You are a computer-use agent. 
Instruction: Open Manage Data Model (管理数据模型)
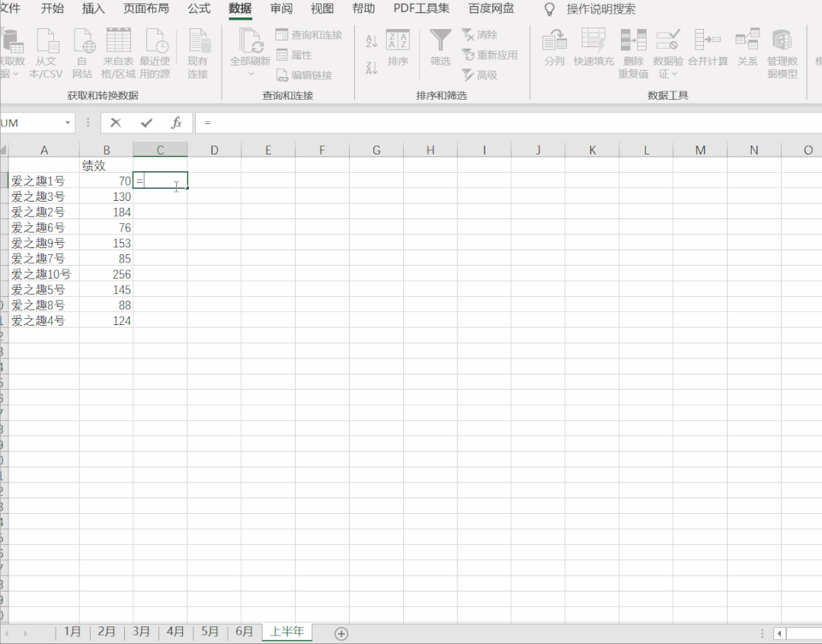pos(782,53)
